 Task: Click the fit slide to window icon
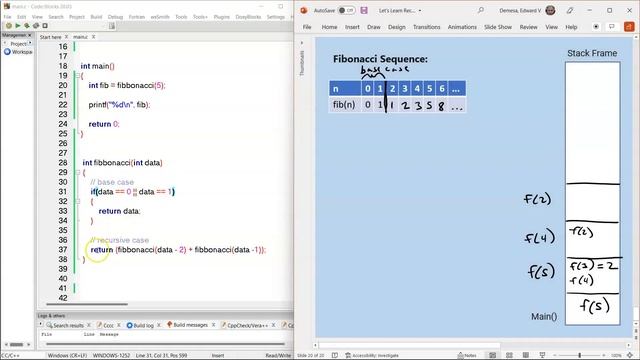630,356
